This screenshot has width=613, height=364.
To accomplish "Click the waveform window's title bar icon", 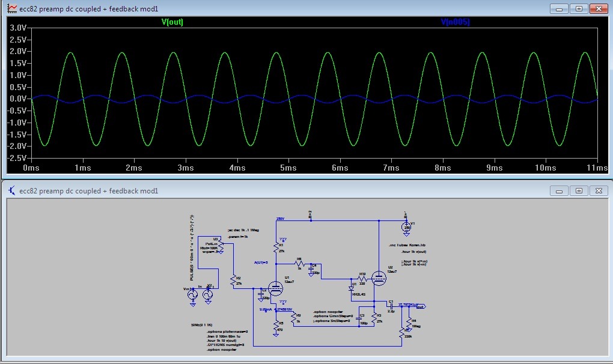I will click(12, 8).
